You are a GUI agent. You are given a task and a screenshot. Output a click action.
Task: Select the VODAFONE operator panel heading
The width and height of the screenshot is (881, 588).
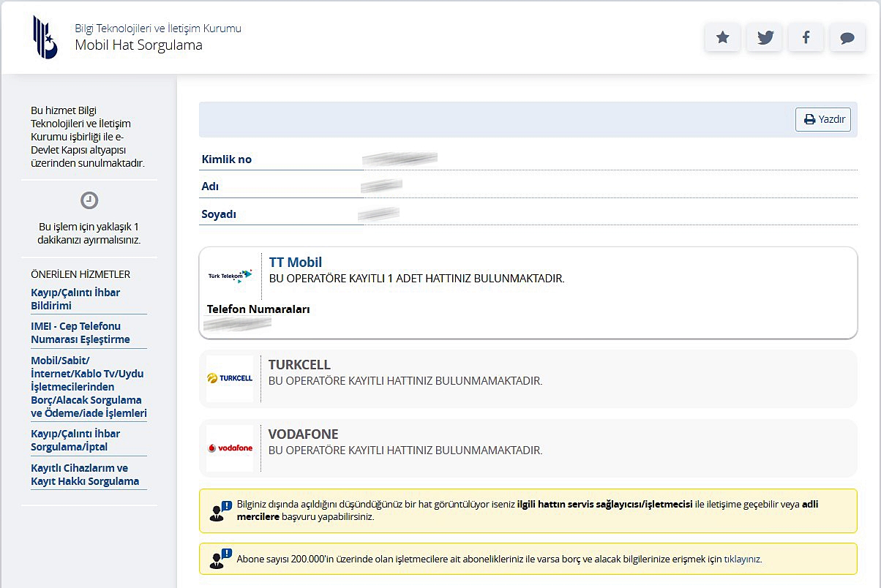303,434
